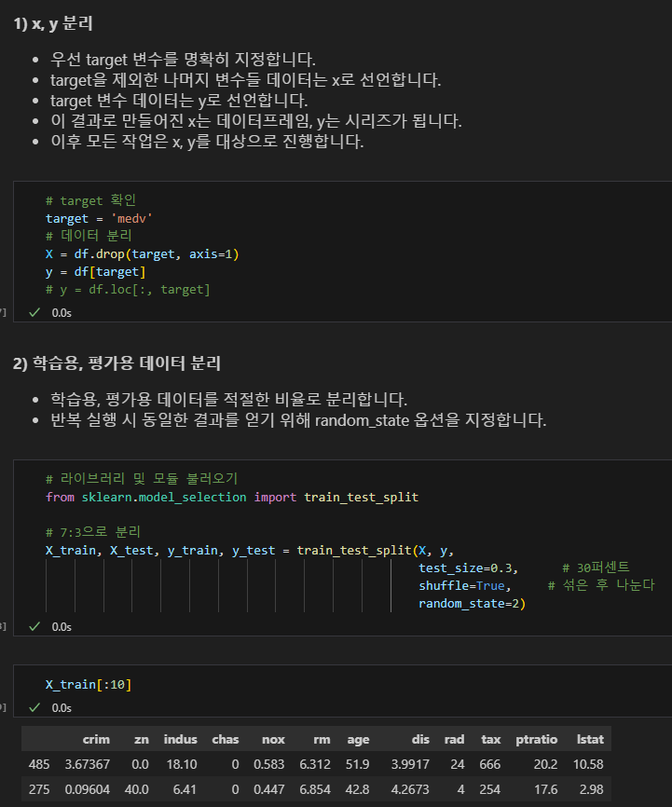Click the import train_test_split line
672x807 pixels.
(232, 498)
